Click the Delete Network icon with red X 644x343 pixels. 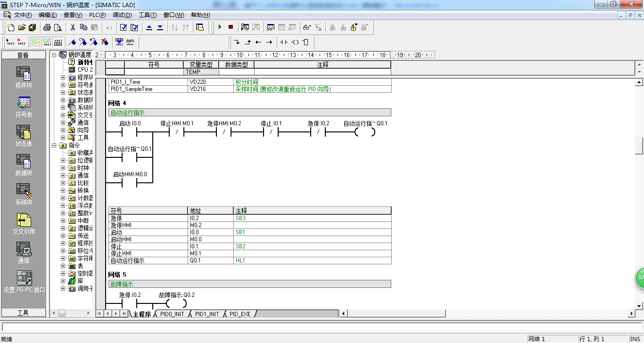pyautogui.click(x=21, y=42)
